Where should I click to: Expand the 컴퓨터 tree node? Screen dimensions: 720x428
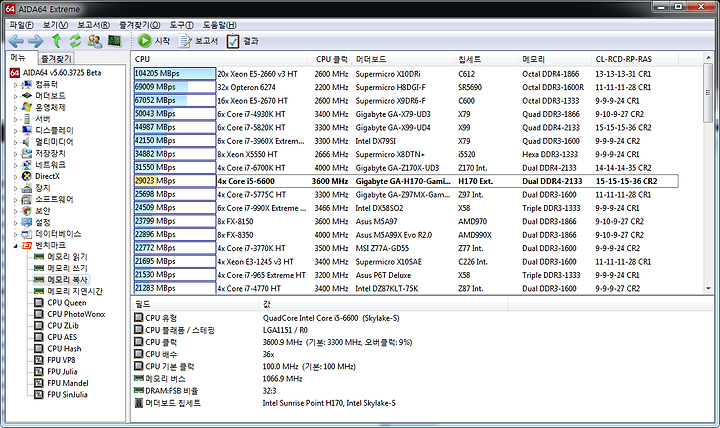[15, 85]
